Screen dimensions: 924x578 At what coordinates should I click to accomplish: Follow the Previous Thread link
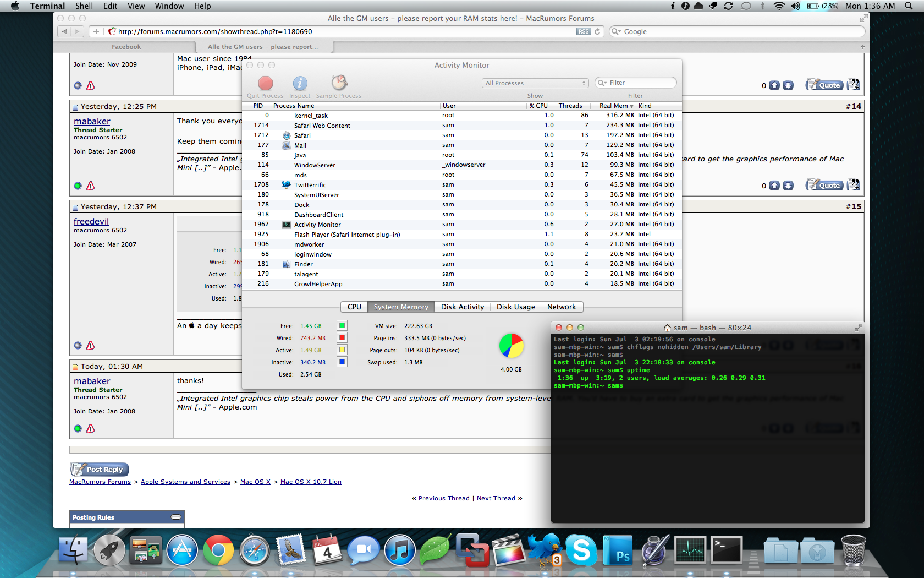pyautogui.click(x=444, y=498)
